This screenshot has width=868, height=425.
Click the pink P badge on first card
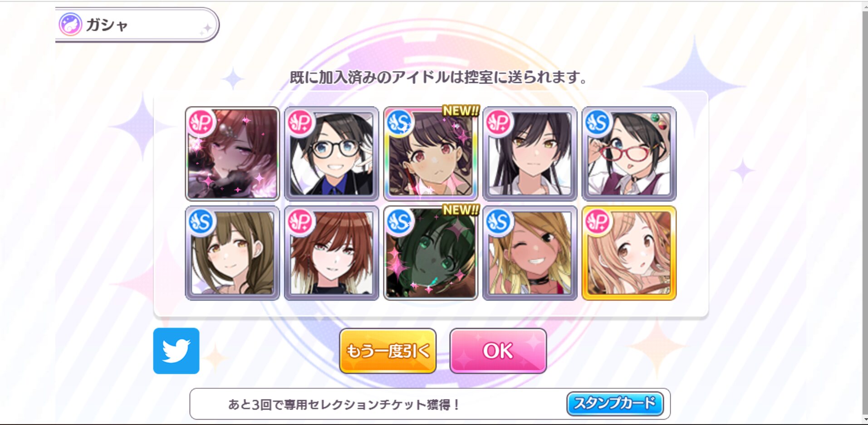coord(201,122)
